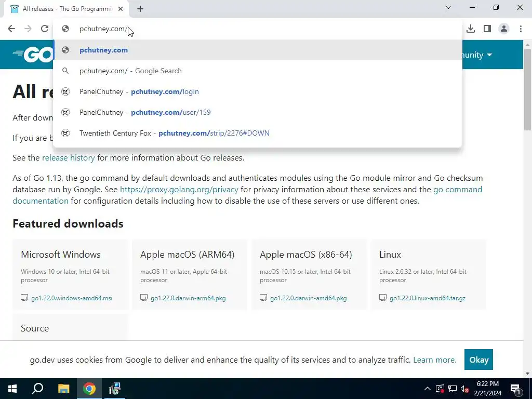Click the page vertical scrollbar thumb

528,89
